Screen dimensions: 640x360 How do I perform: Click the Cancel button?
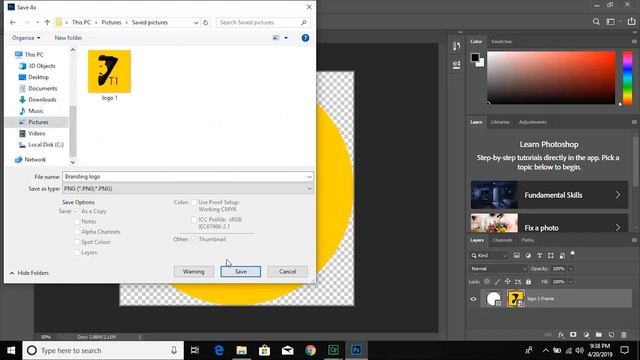(x=287, y=271)
